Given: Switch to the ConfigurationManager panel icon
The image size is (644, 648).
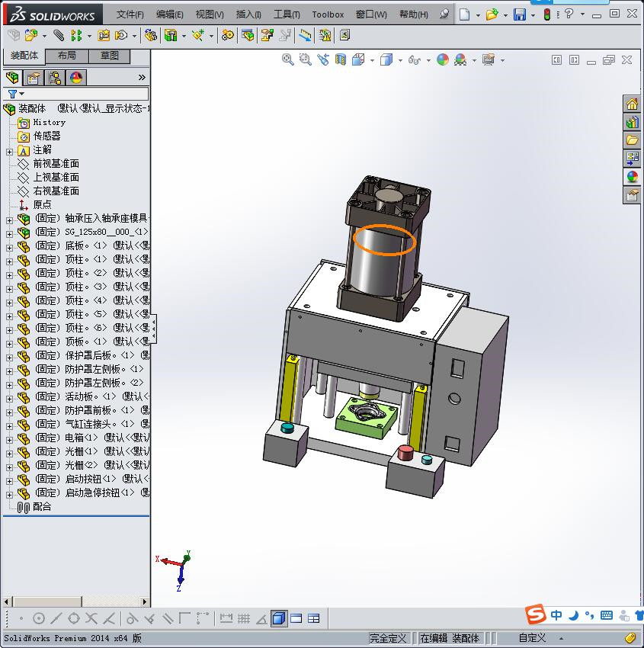Looking at the screenshot, I should [x=56, y=77].
